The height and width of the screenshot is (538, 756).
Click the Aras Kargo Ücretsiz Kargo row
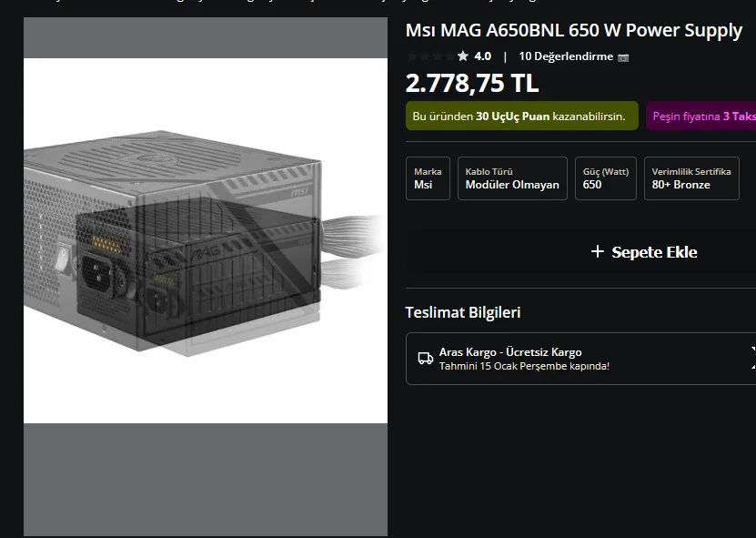point(581,359)
